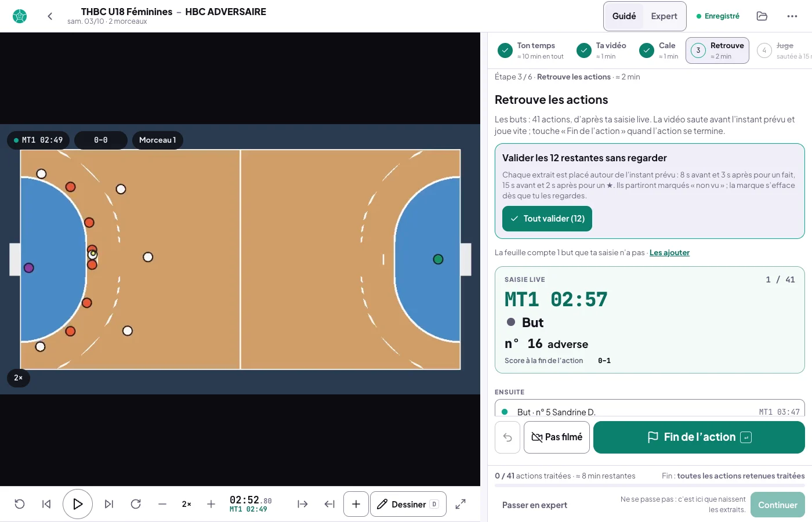This screenshot has width=812, height=522.
Task: Open the folder icon in header
Action: click(x=762, y=16)
